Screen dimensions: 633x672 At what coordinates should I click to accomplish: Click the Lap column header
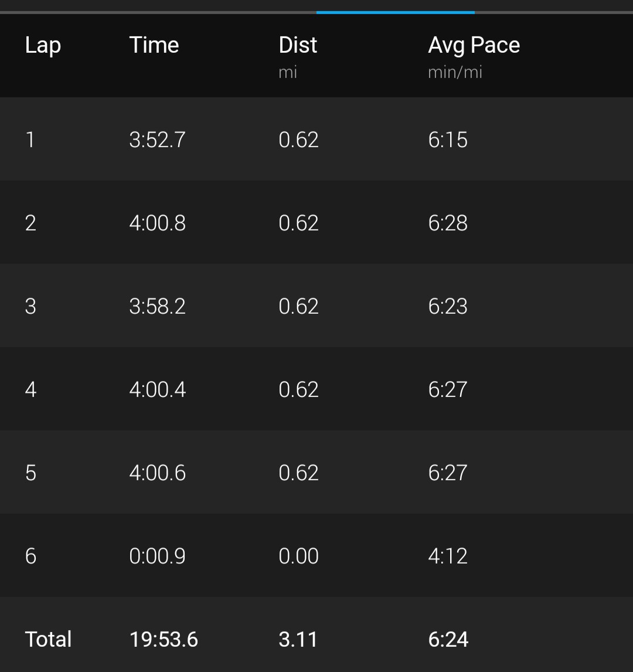43,45
